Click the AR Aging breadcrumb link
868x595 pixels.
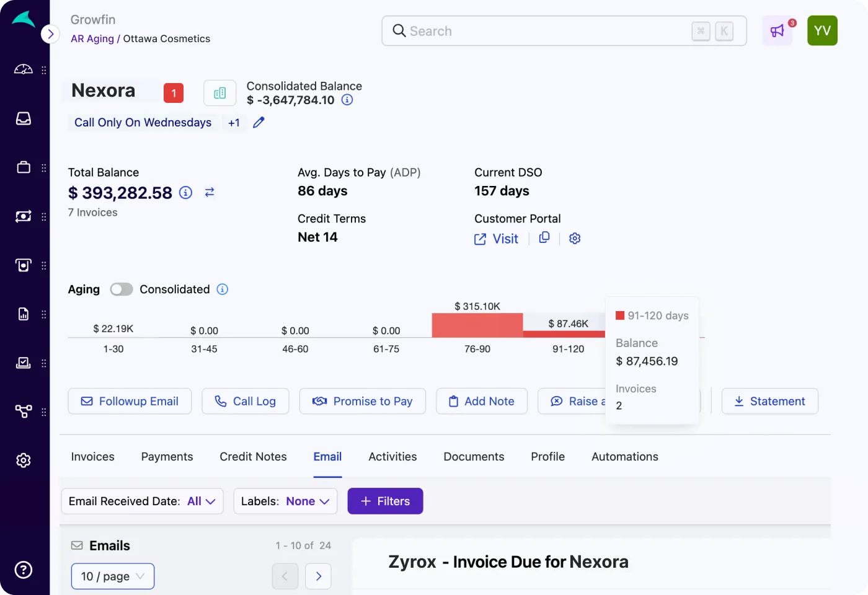click(92, 38)
